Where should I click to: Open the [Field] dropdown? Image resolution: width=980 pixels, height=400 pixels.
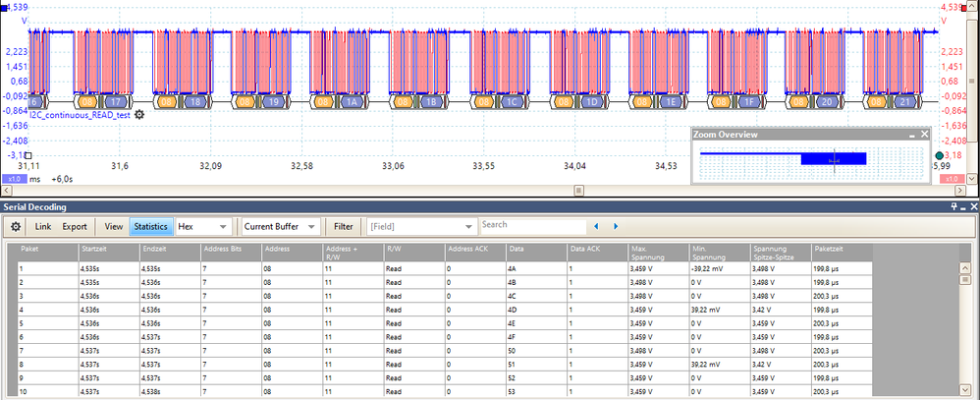[422, 227]
